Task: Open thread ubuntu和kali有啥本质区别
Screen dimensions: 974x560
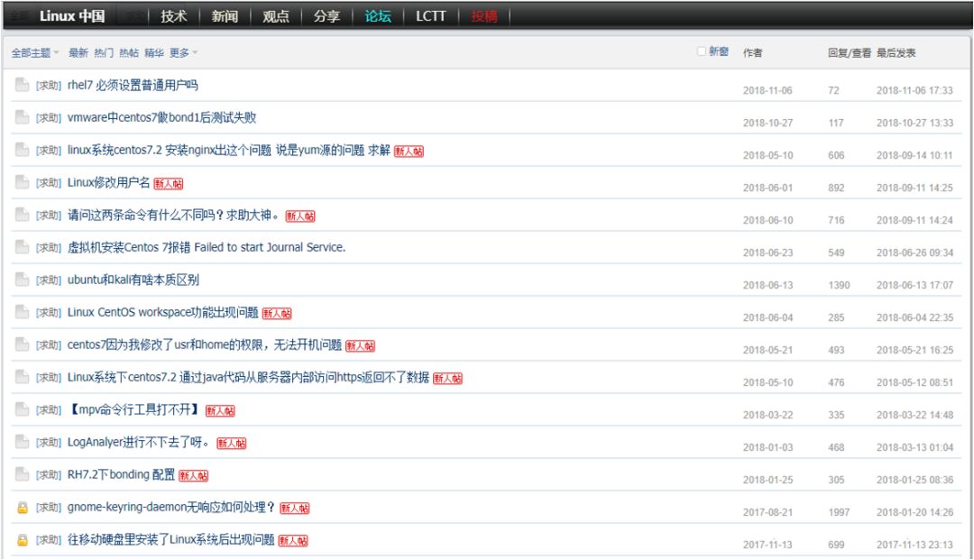Action: coord(133,280)
